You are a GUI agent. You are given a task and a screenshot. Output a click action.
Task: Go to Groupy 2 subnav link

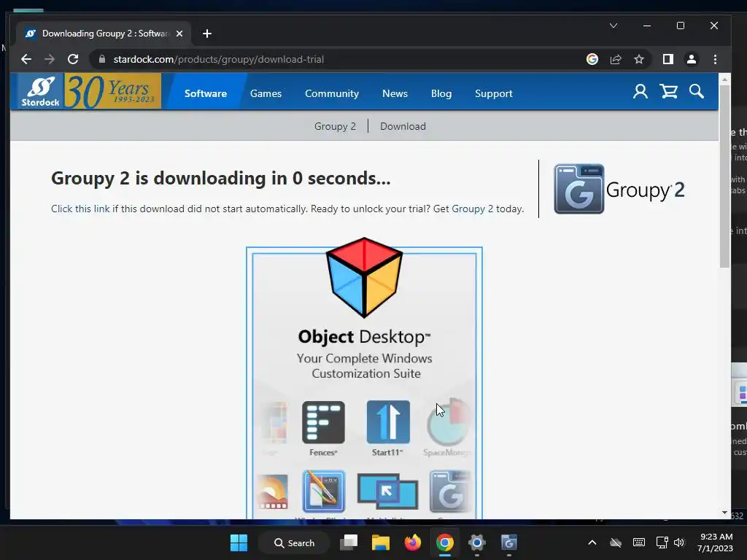(x=335, y=126)
